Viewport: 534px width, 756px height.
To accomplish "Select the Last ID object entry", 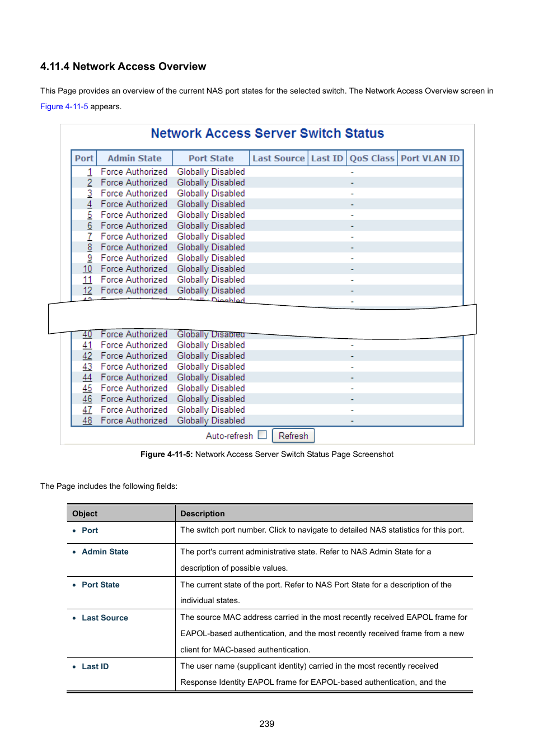I will point(95,666).
